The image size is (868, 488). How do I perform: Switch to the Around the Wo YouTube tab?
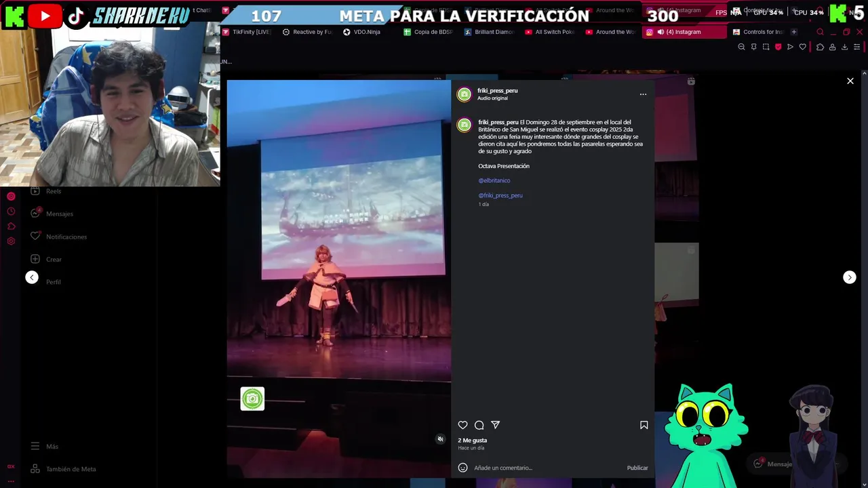pos(610,32)
